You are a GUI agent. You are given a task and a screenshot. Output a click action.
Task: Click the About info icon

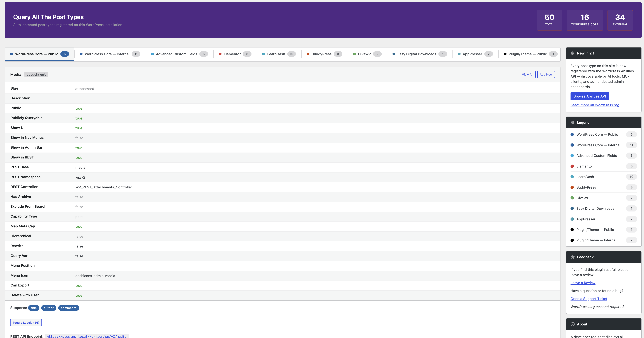tap(573, 324)
